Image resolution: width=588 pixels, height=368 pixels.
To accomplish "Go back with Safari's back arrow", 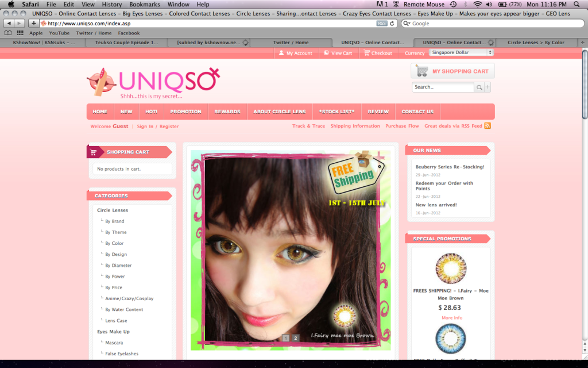I will pos(9,23).
